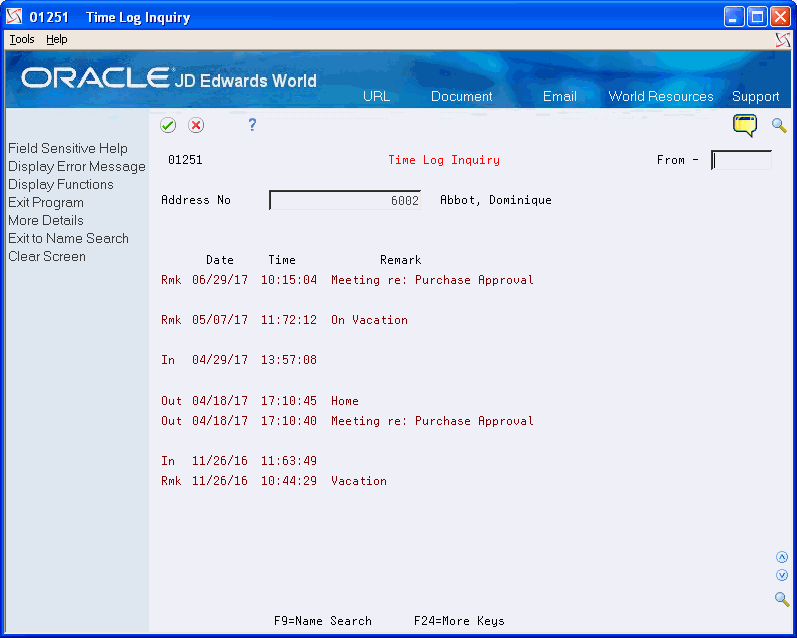The width and height of the screenshot is (797, 638).
Task: Choose Exit Program
Action: pos(46,202)
